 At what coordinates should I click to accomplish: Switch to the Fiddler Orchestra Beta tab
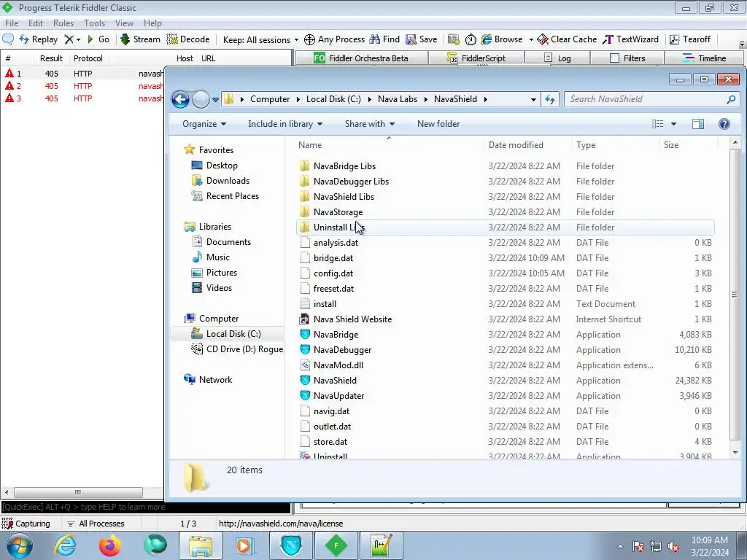pyautogui.click(x=361, y=58)
